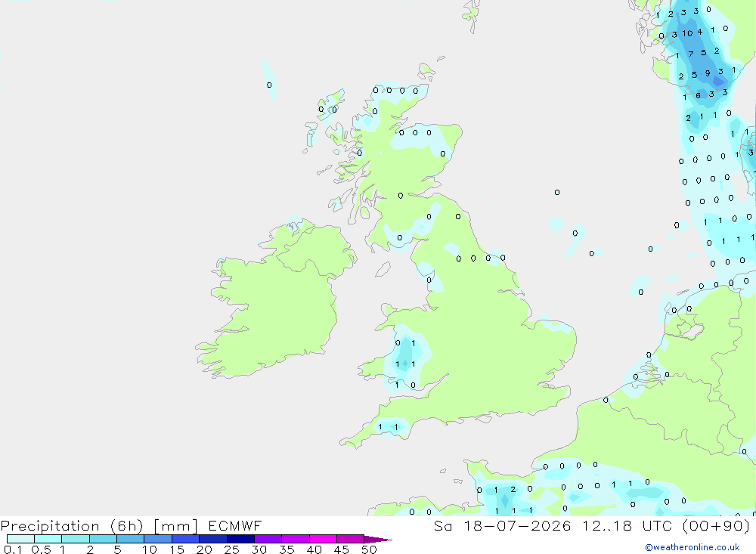Viewport: 756px width, 554px height.
Task: Pick the 15–20 mm legend swatch
Action: 185,539
